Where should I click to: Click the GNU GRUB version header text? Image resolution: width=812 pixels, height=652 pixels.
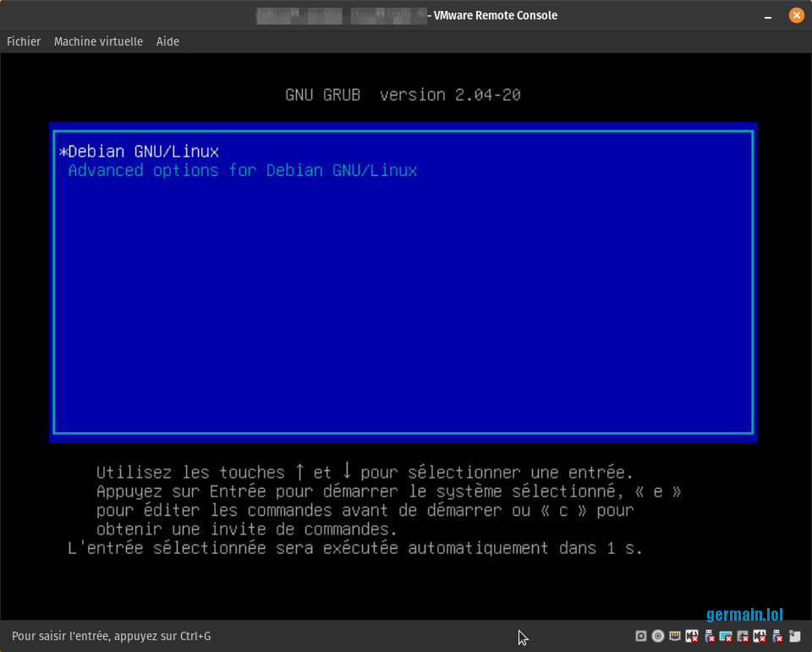coord(403,95)
